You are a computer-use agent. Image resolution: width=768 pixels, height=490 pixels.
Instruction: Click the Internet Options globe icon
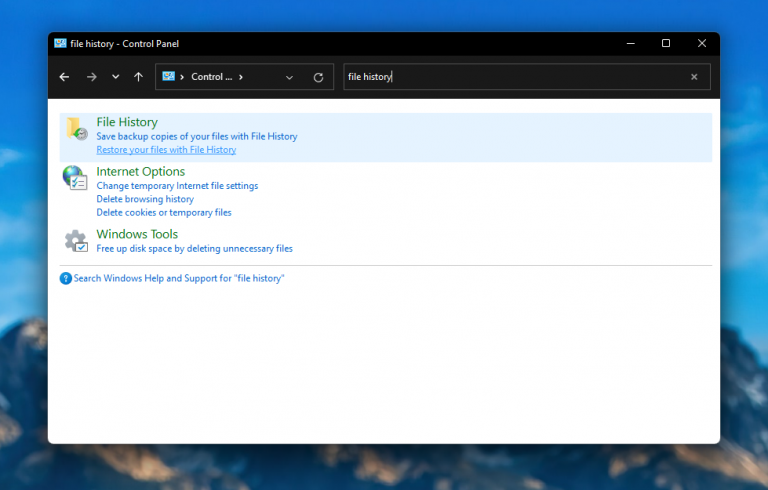click(75, 178)
